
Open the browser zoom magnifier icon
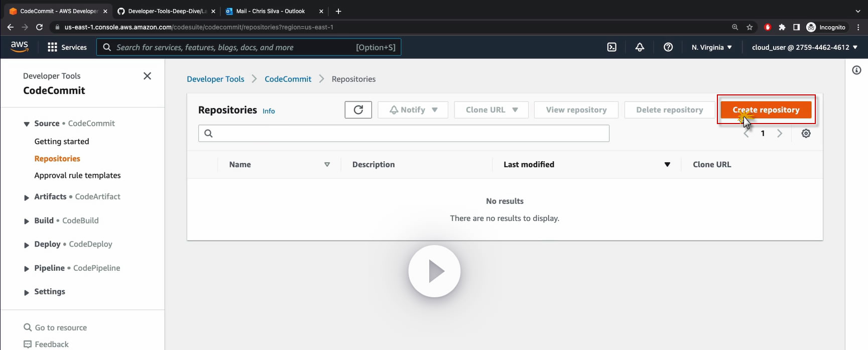735,27
